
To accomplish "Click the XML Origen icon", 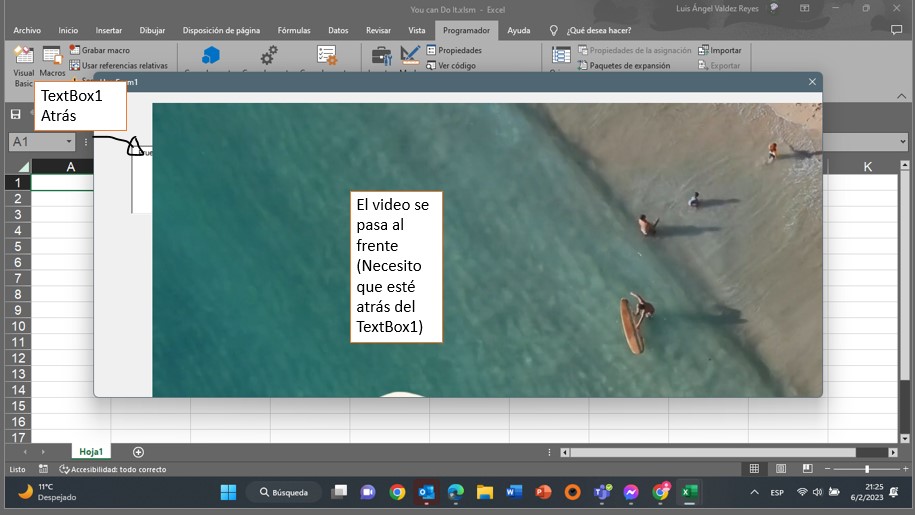I will pyautogui.click(x=561, y=55).
